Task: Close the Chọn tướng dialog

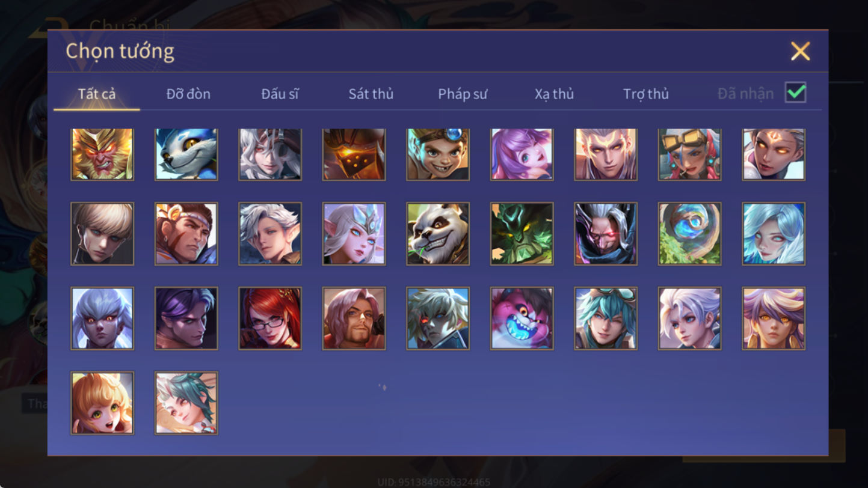Action: click(801, 51)
